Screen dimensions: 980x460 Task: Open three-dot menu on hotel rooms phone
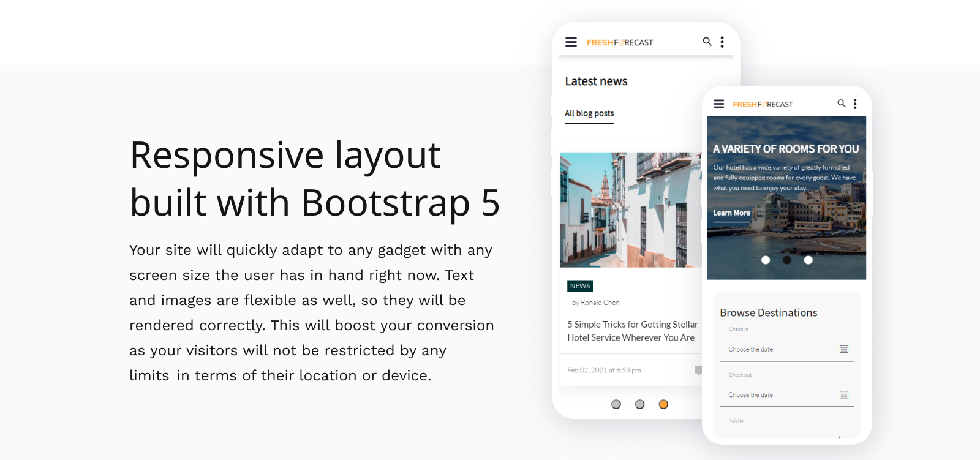(x=855, y=104)
